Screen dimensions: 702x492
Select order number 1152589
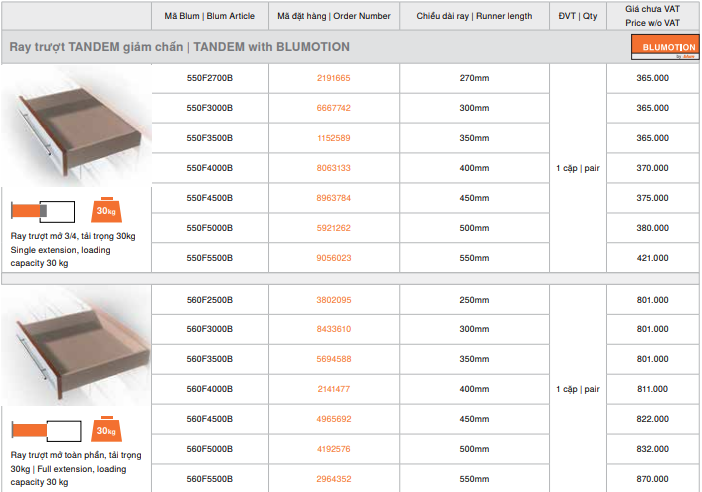(334, 138)
